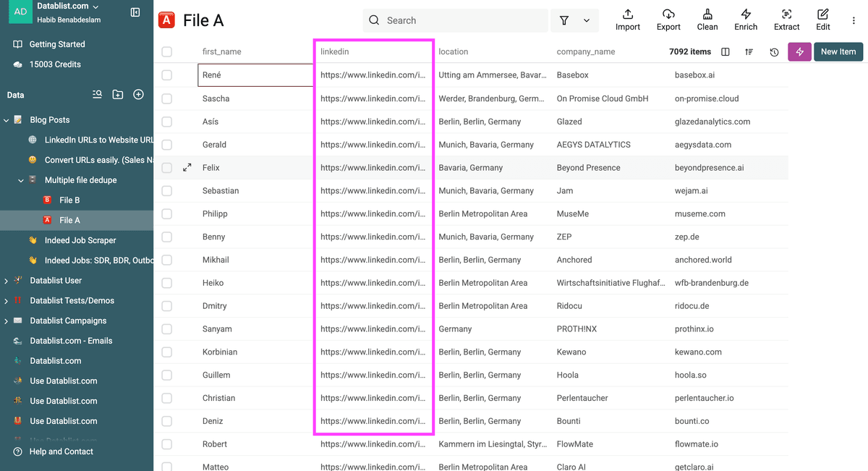This screenshot has height=471, width=868.
Task: Click the '7092 items' count label
Action: point(690,52)
